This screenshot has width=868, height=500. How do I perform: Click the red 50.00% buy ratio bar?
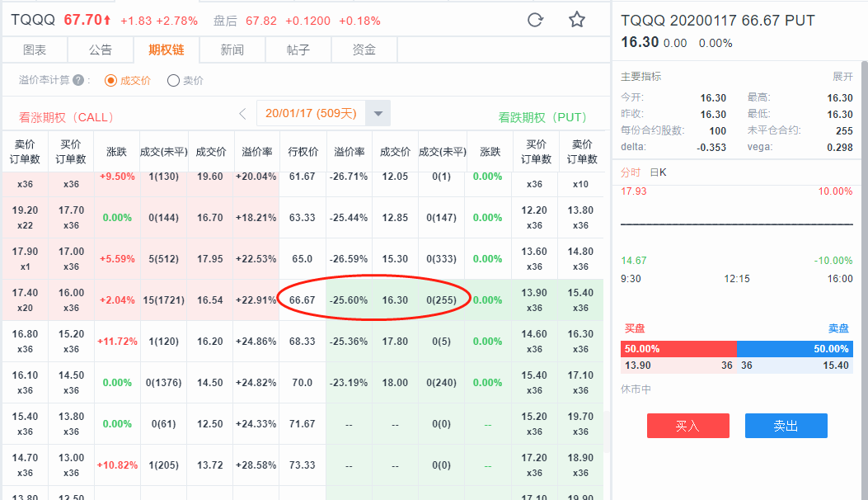click(x=678, y=349)
